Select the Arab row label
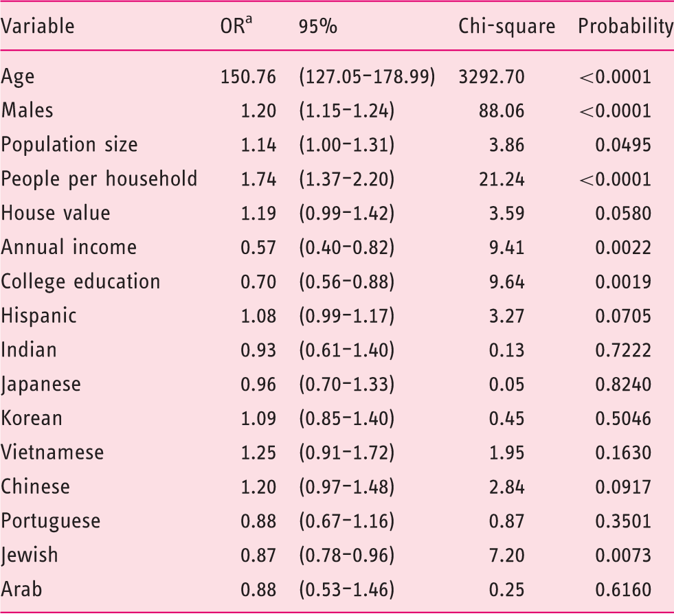674x616 pixels. (x=21, y=589)
